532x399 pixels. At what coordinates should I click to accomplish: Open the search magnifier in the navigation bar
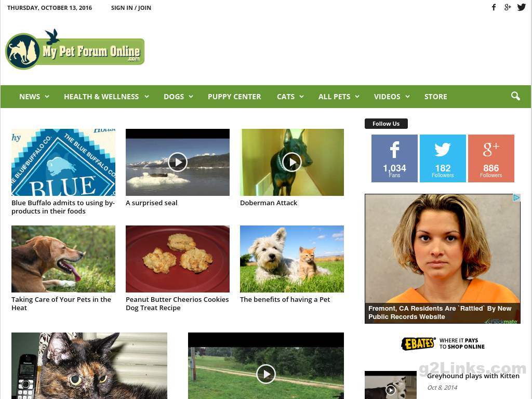515,96
